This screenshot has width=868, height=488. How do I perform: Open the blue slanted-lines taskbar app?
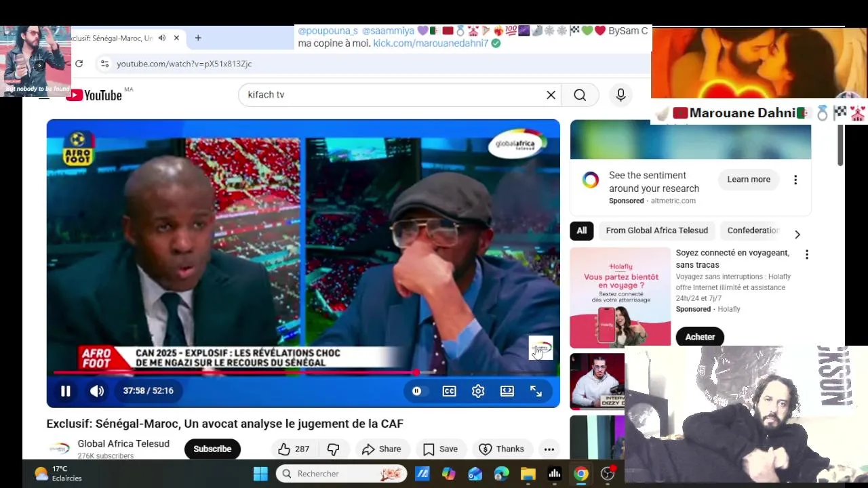point(422,474)
